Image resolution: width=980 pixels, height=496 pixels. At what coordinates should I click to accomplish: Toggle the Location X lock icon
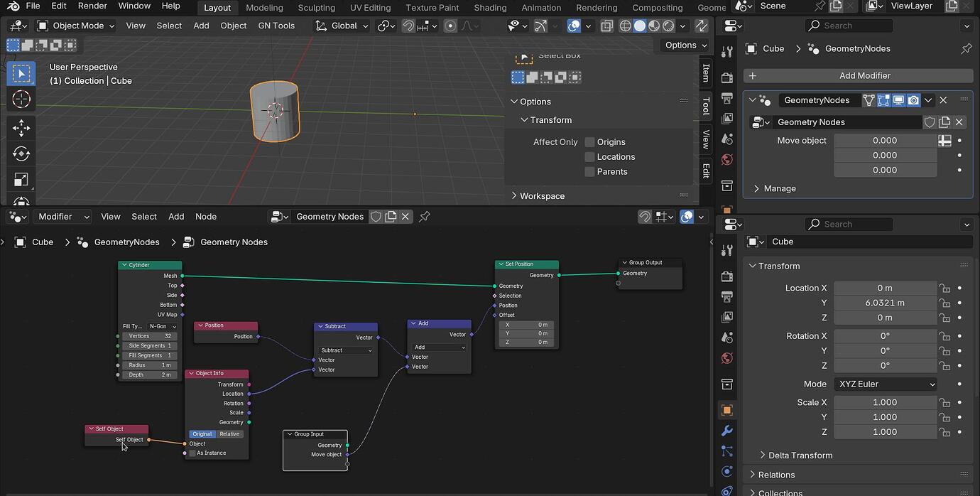tap(944, 289)
